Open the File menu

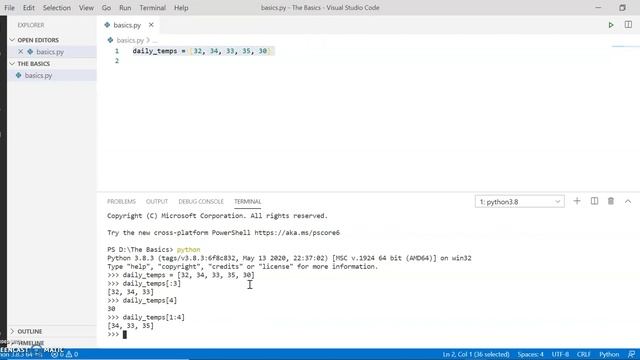coord(9,8)
